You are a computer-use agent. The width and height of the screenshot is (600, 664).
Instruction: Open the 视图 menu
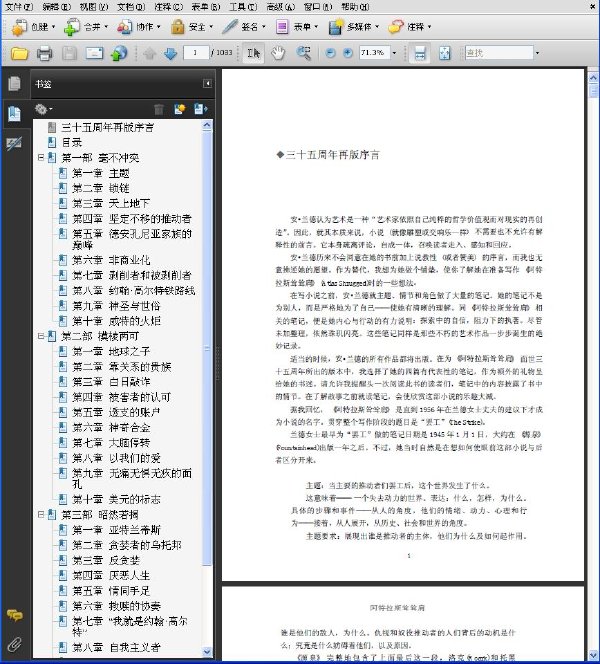(x=94, y=6)
